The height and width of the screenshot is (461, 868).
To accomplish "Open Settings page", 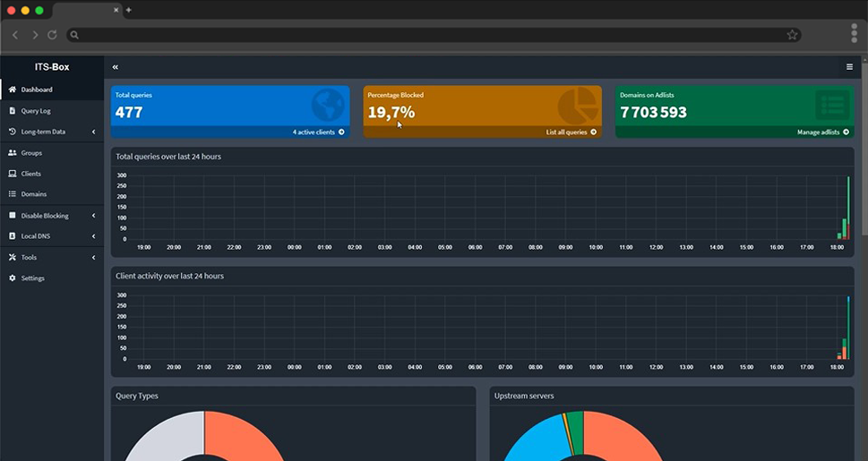I will (x=52, y=277).
